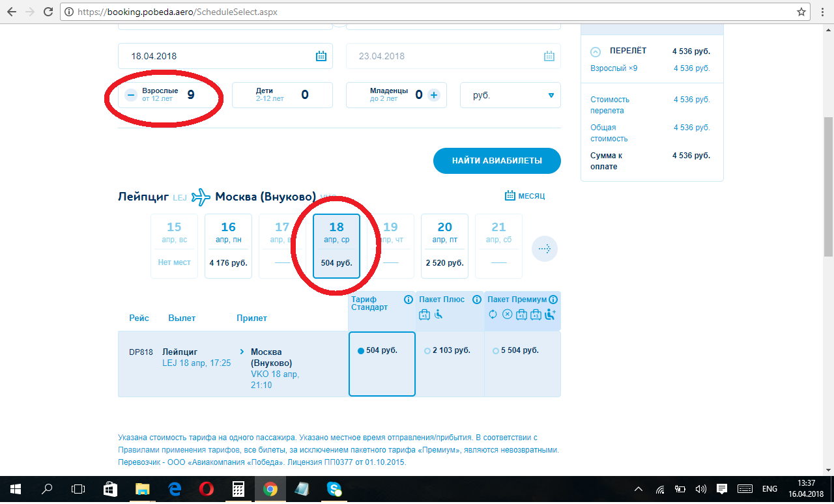Select the 2 103 руб. Пакет Плюс fare
834x504 pixels.
450,363
